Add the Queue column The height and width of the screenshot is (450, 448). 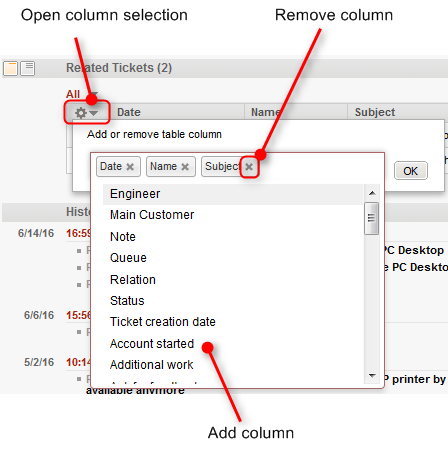(128, 258)
